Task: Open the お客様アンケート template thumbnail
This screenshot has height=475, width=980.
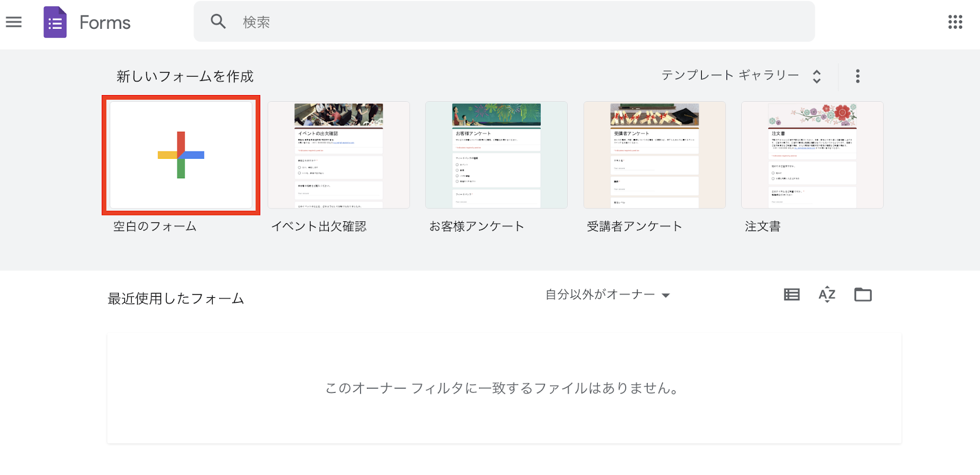Action: click(497, 155)
